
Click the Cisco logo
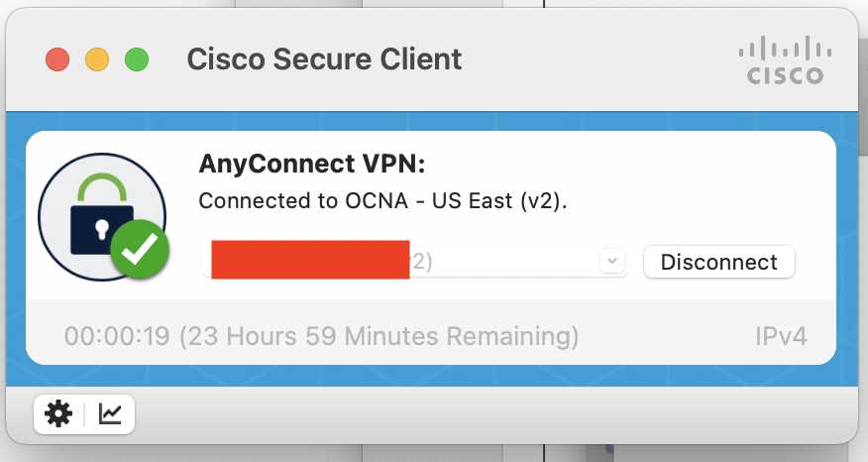click(785, 59)
